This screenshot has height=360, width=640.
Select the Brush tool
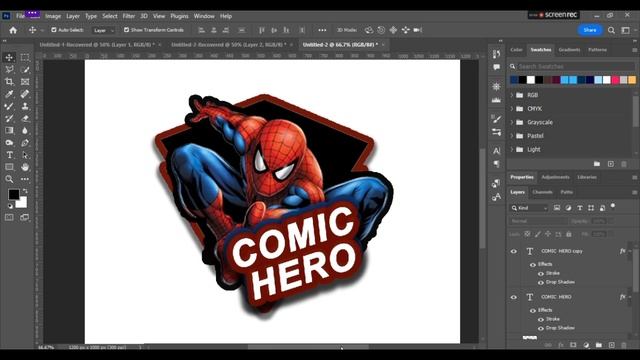9,106
